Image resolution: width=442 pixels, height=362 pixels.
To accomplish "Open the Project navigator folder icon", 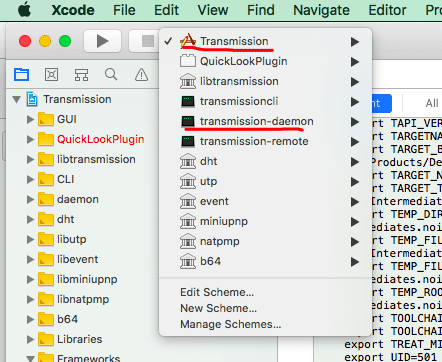I will click(x=21, y=74).
